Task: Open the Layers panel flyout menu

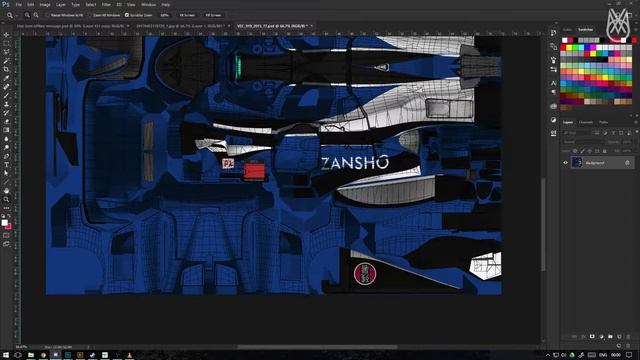Action: point(636,122)
